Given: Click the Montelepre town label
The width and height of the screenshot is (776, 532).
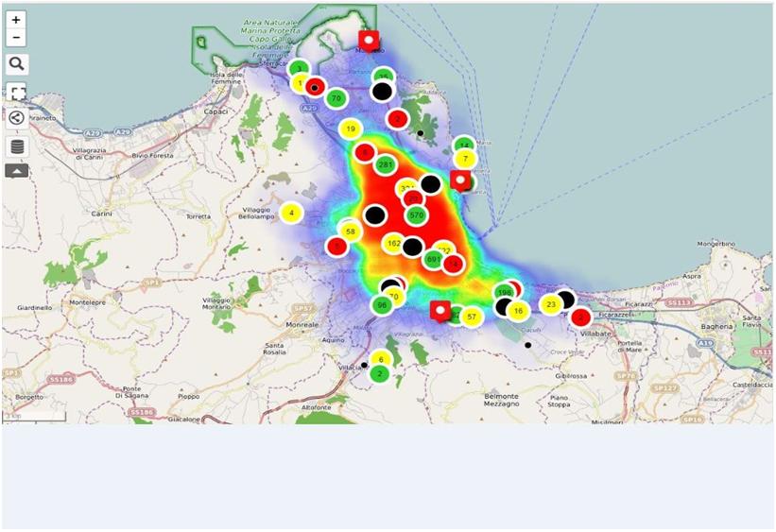Looking at the screenshot, I should pyautogui.click(x=88, y=302).
